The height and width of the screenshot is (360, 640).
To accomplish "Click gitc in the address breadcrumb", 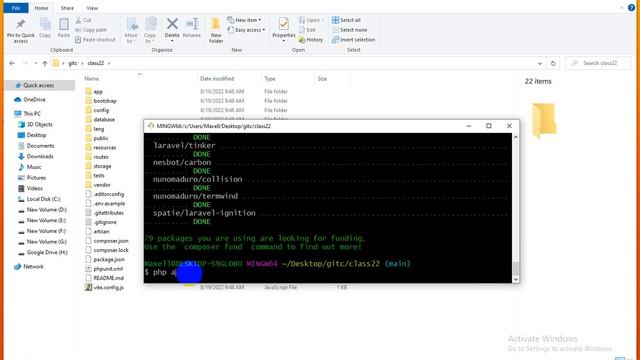I will click(73, 63).
